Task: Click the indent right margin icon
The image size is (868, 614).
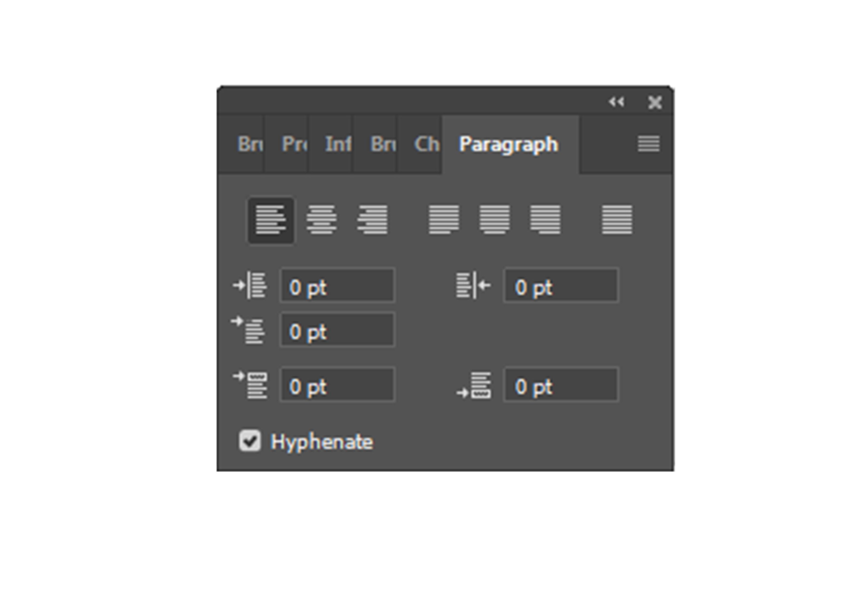Action: pyautogui.click(x=473, y=285)
